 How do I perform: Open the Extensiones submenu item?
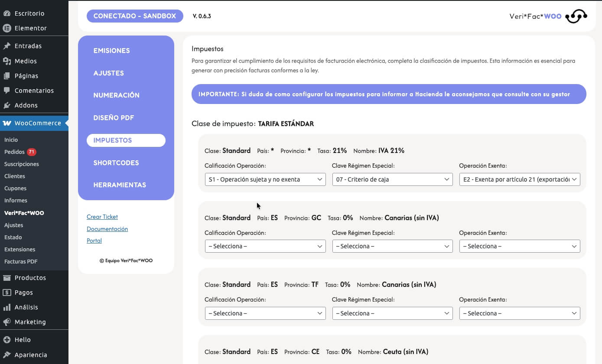point(20,250)
